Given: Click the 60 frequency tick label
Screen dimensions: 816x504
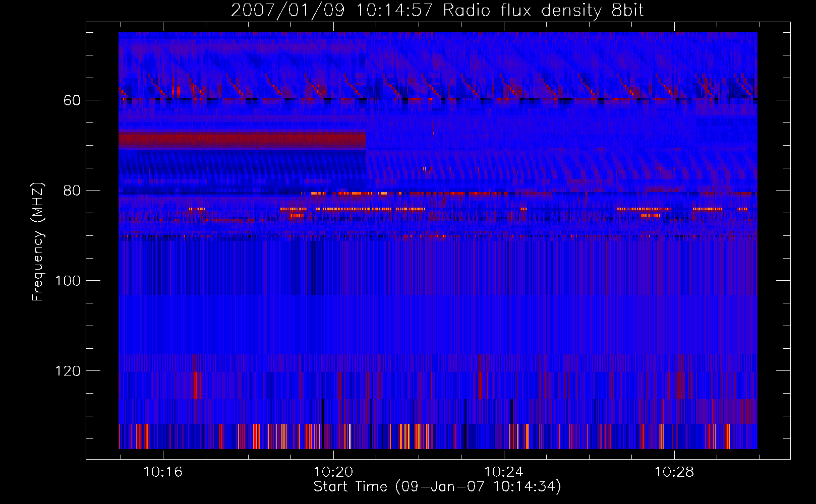Looking at the screenshot, I should click(72, 100).
